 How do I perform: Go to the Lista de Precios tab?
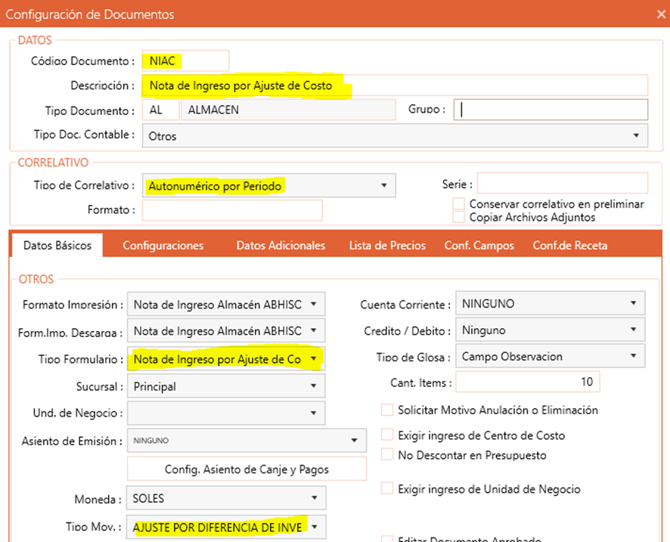click(x=387, y=245)
